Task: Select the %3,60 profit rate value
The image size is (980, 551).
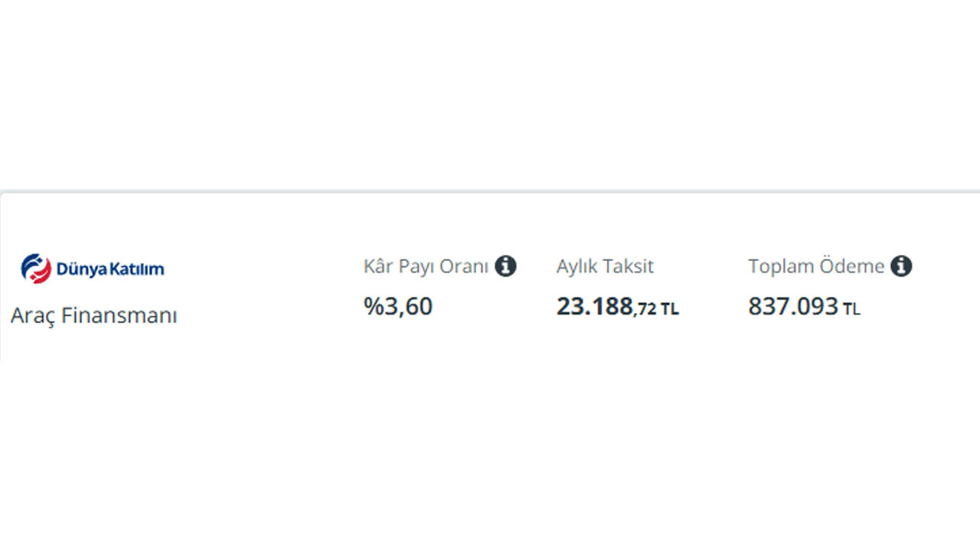Action: click(398, 306)
